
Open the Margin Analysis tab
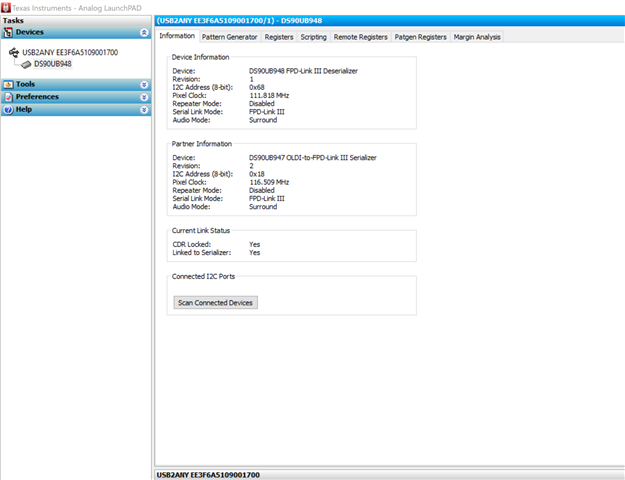[477, 37]
